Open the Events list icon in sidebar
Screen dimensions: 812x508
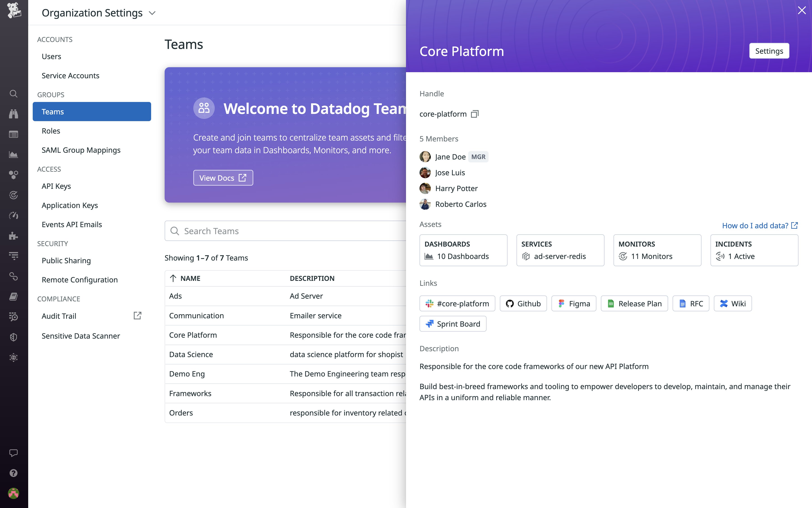tap(14, 134)
